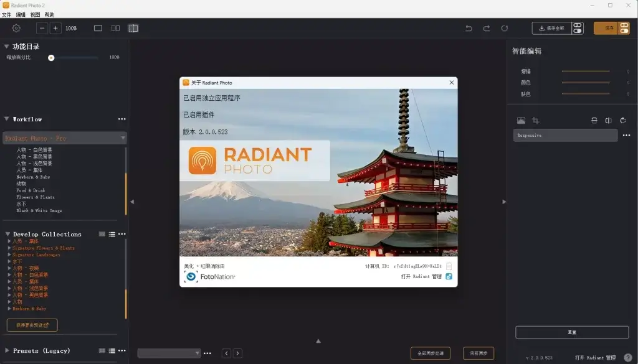Flip the image horizontally

pos(609,121)
